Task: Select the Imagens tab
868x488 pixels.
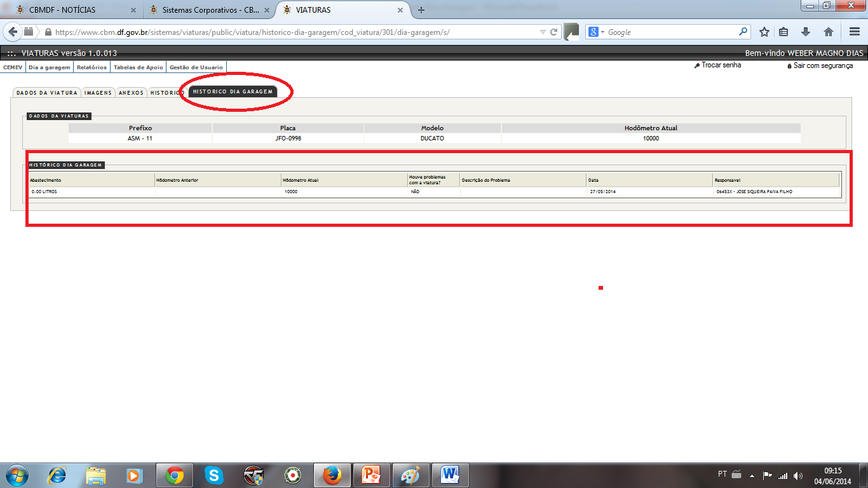Action: tap(98, 93)
